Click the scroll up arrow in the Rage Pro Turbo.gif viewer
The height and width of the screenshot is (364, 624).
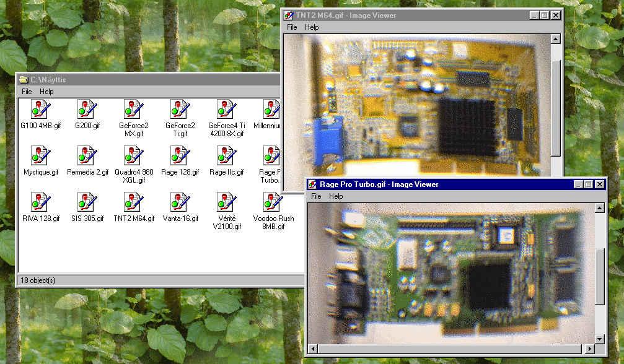click(x=600, y=208)
